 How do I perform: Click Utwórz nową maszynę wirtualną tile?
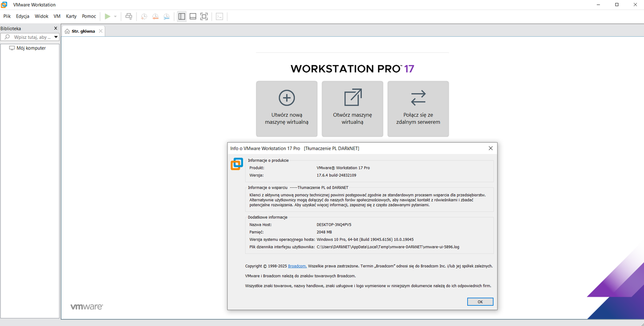pos(287,109)
